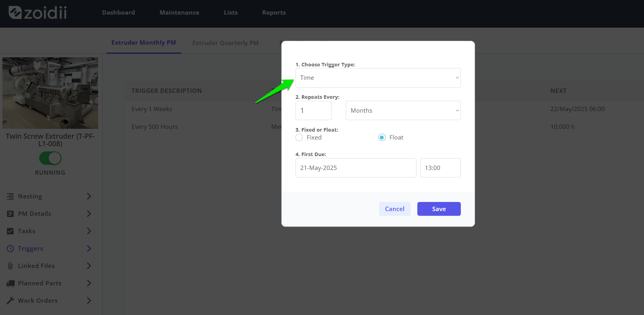Click the Save button

click(439, 209)
